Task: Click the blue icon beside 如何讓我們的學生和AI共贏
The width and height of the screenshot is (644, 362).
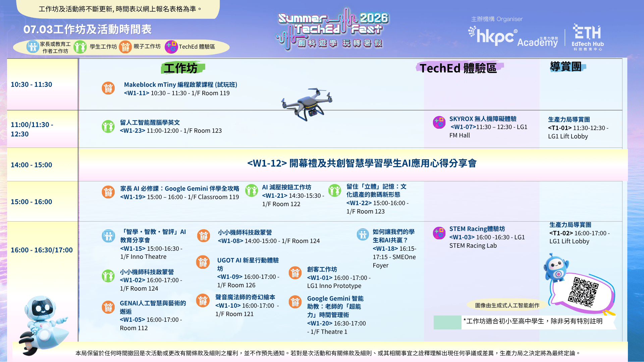Action: click(363, 234)
